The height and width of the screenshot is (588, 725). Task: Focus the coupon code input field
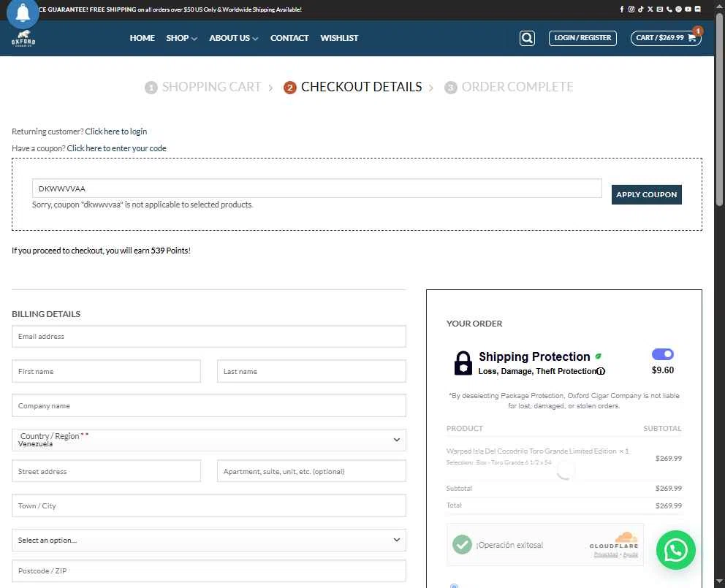[x=316, y=188]
